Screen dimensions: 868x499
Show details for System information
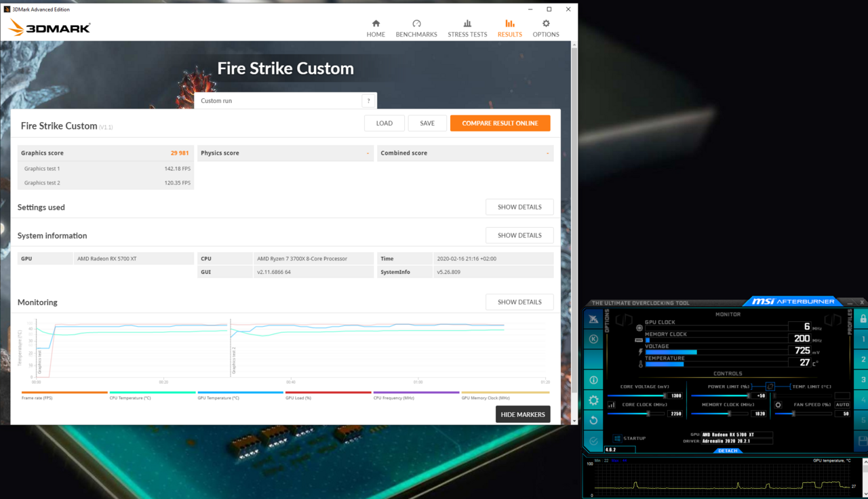click(519, 235)
